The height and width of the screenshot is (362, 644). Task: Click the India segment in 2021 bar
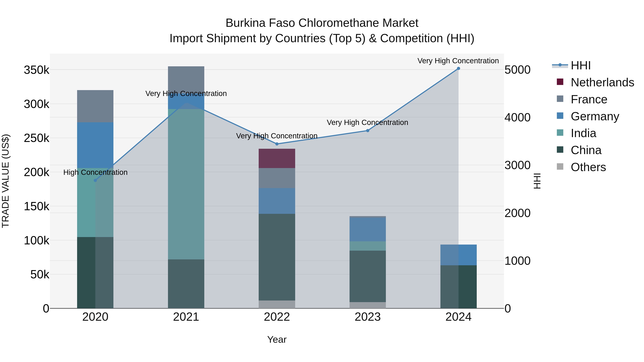186,184
